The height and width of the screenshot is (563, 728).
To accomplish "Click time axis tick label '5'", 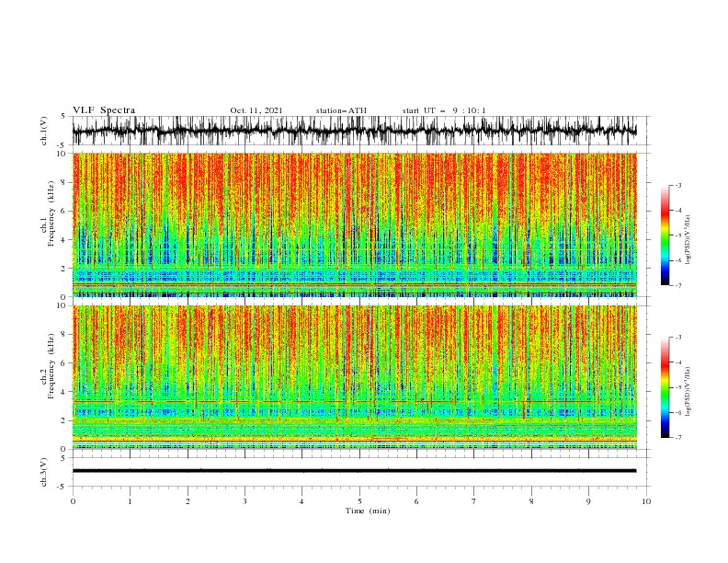I will point(359,501).
